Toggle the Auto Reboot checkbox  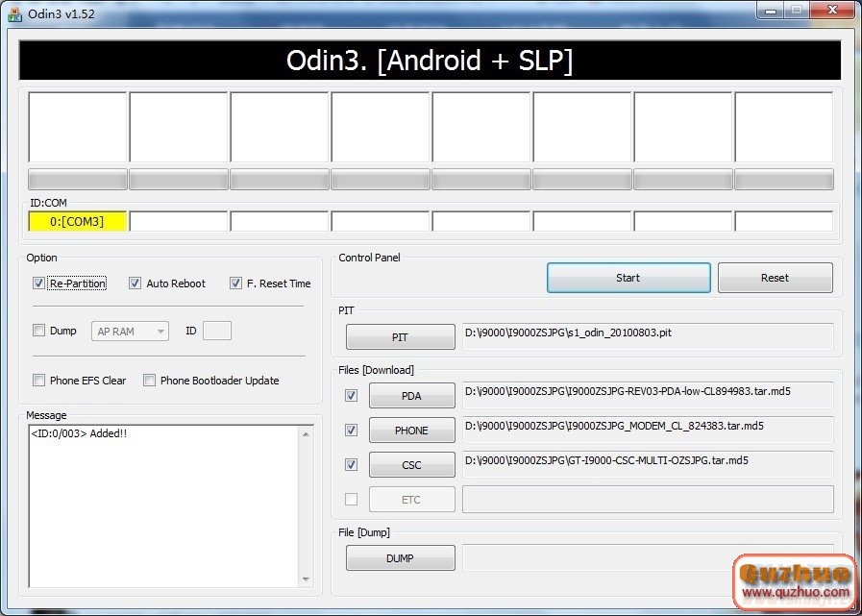pyautogui.click(x=135, y=283)
